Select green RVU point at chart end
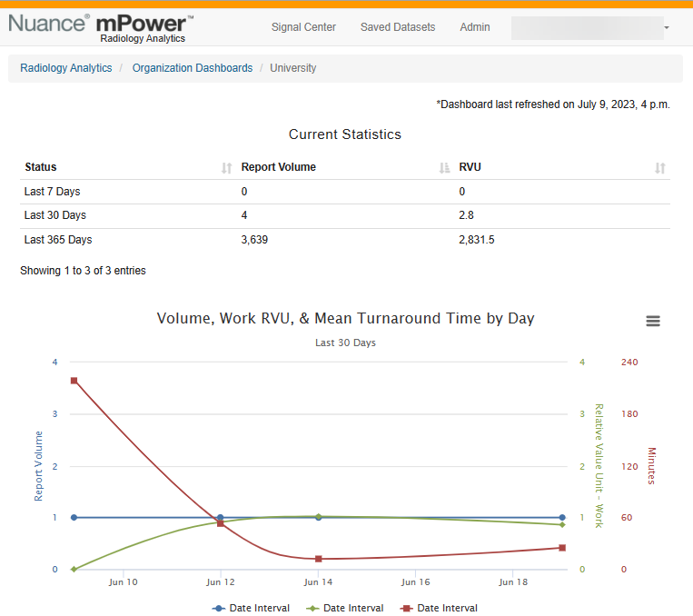 click(562, 525)
